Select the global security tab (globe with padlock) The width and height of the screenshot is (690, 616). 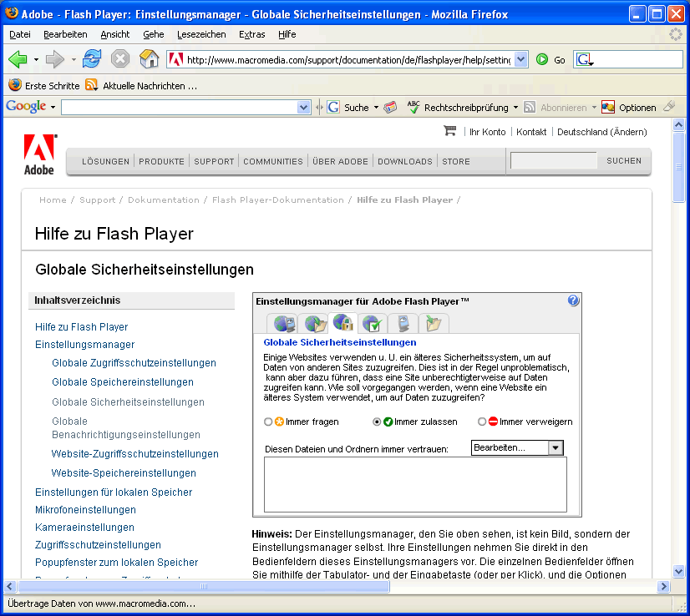click(343, 323)
